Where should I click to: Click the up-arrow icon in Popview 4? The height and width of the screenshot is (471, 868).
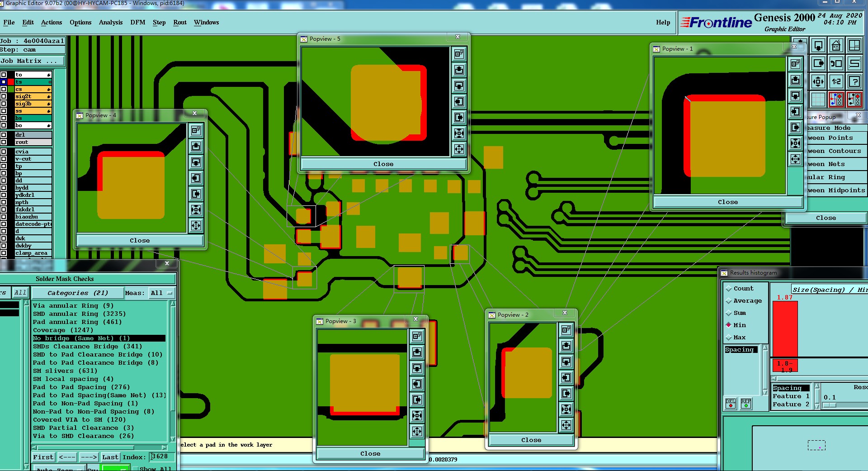tap(196, 147)
